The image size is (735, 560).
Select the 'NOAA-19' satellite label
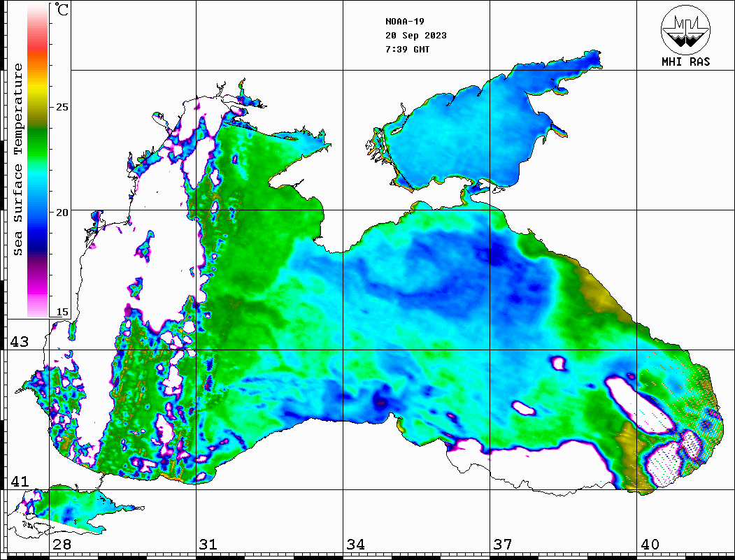coord(405,21)
